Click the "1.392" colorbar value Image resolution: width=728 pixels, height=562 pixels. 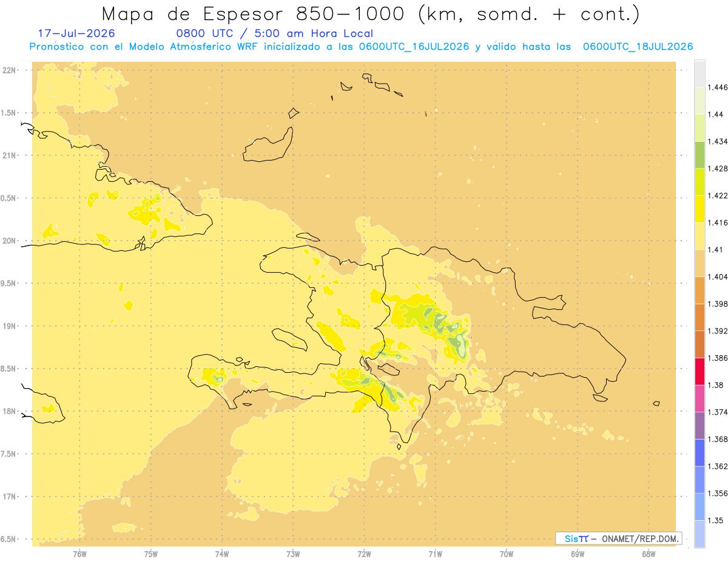[x=718, y=331]
